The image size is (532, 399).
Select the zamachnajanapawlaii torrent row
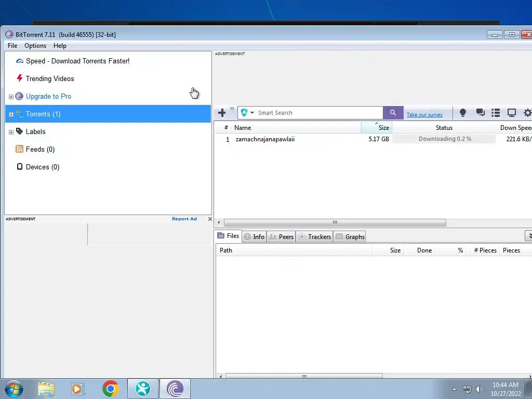[x=373, y=139]
